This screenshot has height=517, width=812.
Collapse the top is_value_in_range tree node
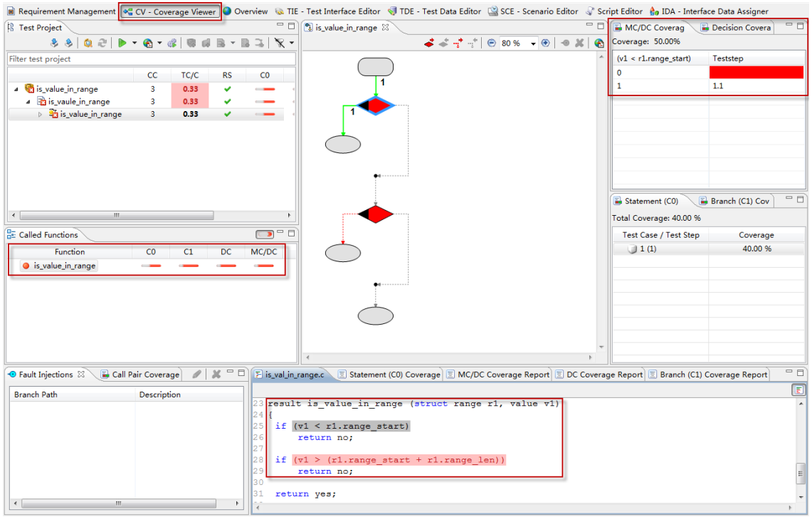pos(16,90)
